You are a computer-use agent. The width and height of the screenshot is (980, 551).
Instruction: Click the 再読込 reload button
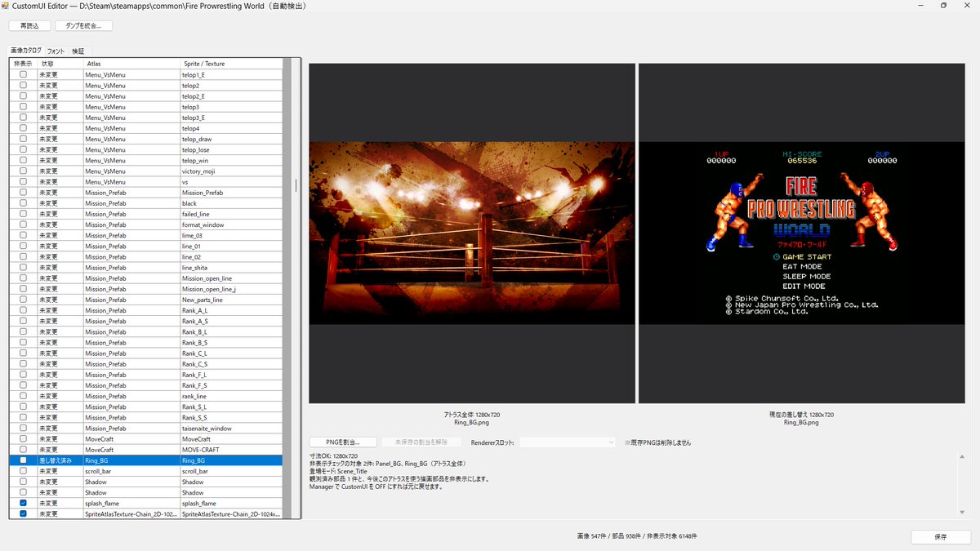coord(29,25)
